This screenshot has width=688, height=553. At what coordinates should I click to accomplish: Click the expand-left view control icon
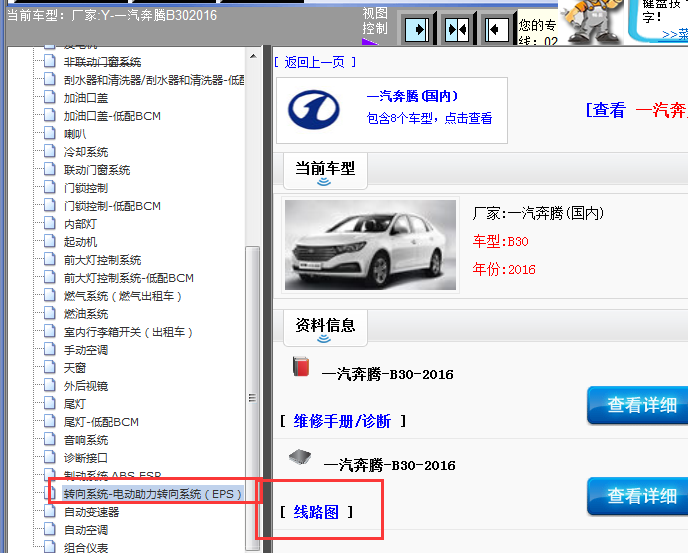click(x=496, y=29)
